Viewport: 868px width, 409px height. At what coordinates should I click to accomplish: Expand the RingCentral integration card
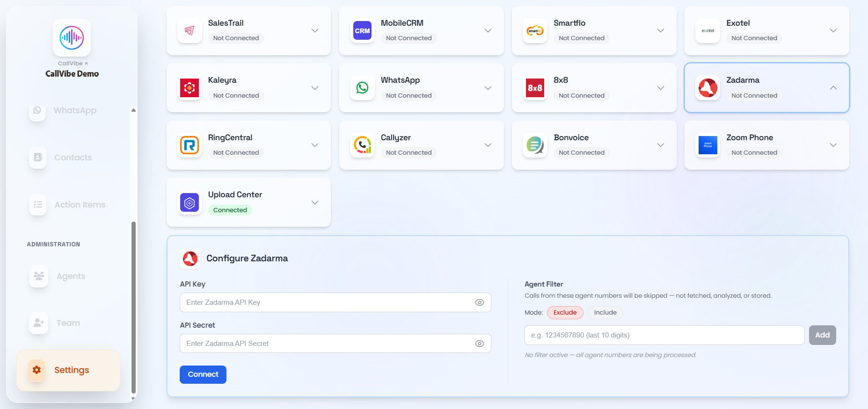point(315,145)
